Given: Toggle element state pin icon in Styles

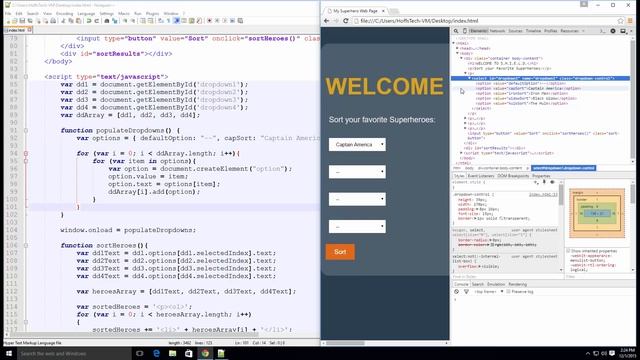Looking at the screenshot, I should pyautogui.click(x=544, y=182).
